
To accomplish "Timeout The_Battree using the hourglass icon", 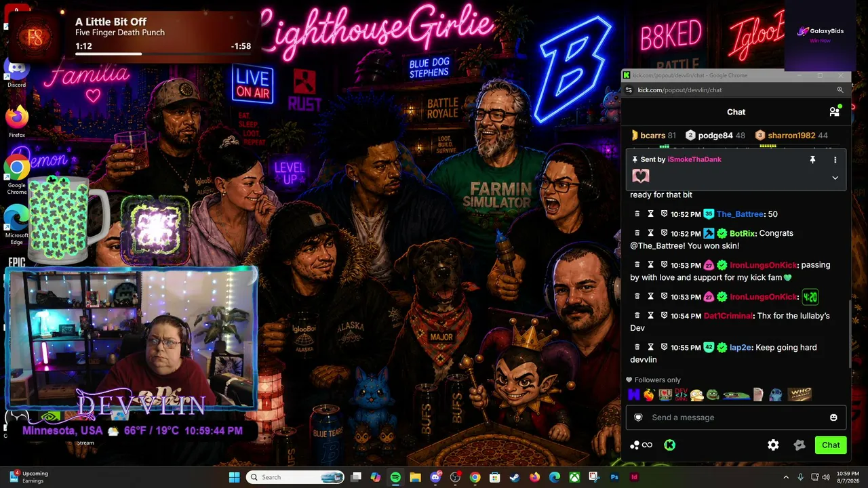I will 650,214.
